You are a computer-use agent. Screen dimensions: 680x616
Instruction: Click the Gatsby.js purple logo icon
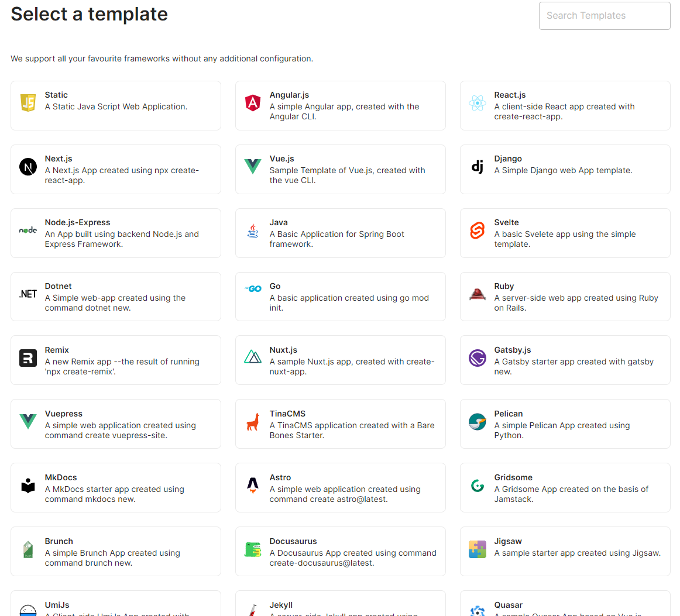[478, 358]
